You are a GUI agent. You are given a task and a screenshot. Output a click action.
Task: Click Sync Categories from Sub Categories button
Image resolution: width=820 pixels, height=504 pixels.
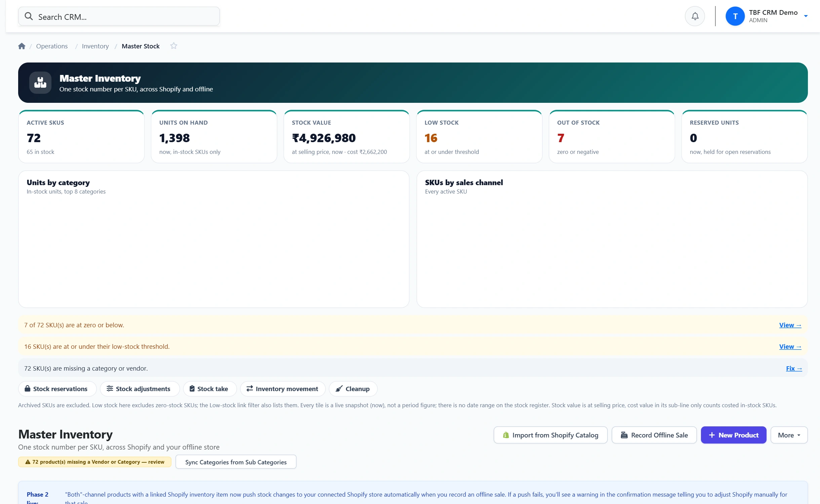point(236,462)
